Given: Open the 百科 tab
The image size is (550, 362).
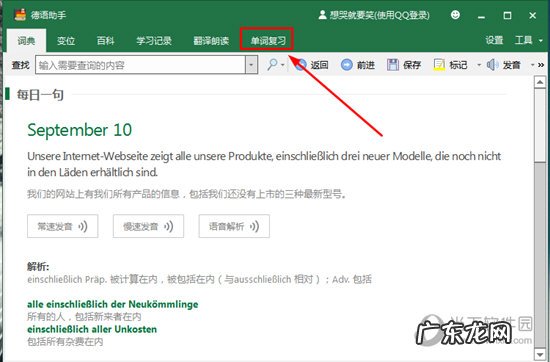Looking at the screenshot, I should 106,41.
